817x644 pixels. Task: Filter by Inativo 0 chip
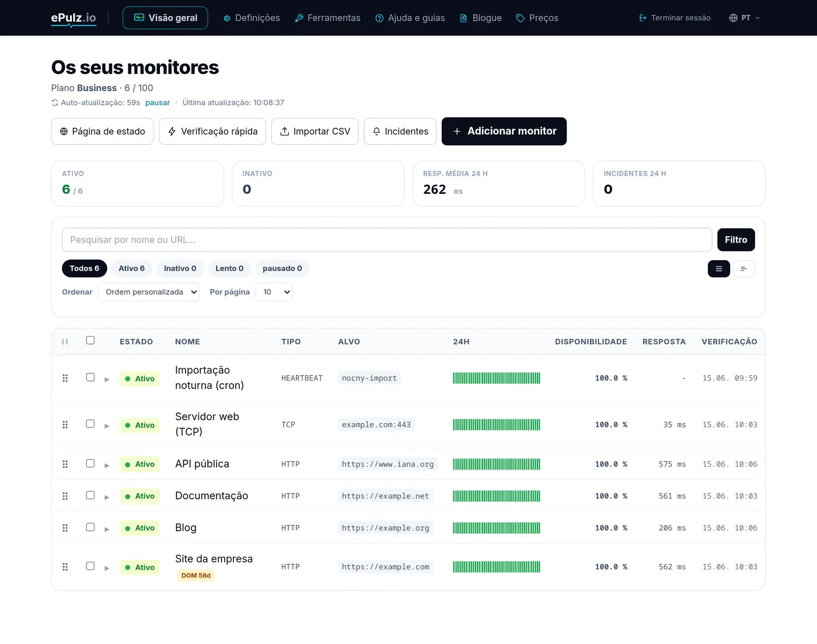click(x=180, y=268)
